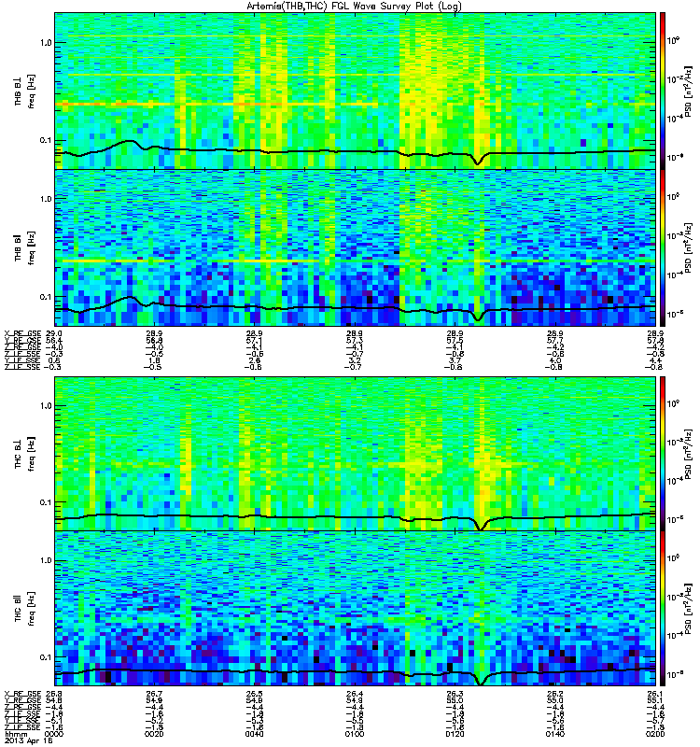Click inside the THC B-parallel spectrogram panel

[x=355, y=609]
